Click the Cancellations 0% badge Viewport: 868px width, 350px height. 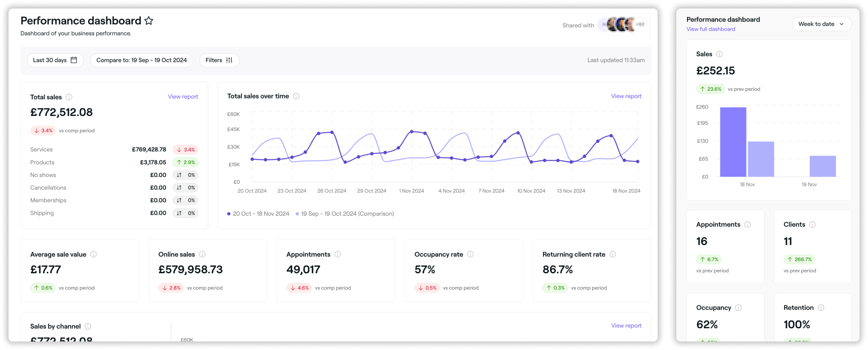[x=185, y=188]
